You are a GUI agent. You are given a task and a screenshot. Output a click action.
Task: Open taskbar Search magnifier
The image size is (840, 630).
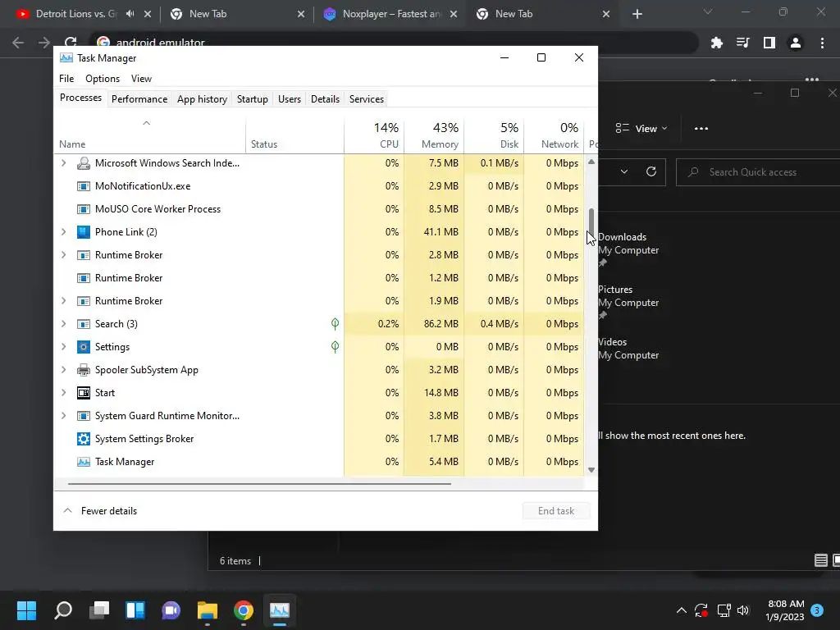(x=63, y=610)
